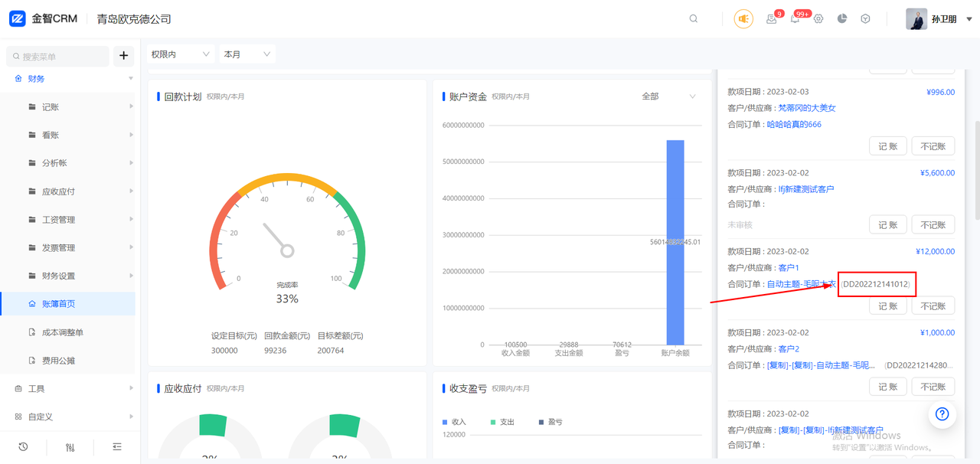This screenshot has height=464, width=980.
Task: Click the collapse sidebar icon at bottom
Action: click(117, 447)
